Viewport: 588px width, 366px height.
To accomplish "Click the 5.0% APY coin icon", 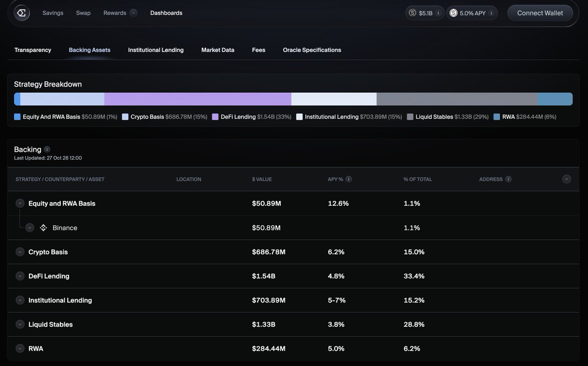I will (453, 13).
